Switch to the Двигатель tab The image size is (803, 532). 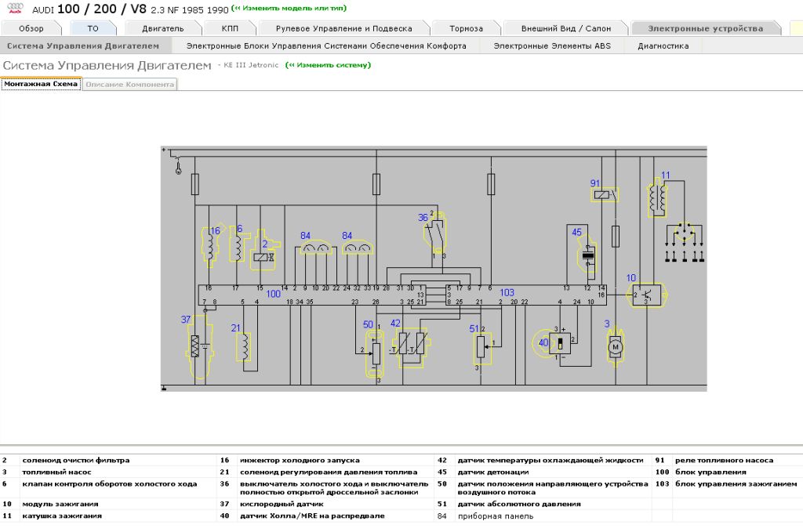[163, 29]
